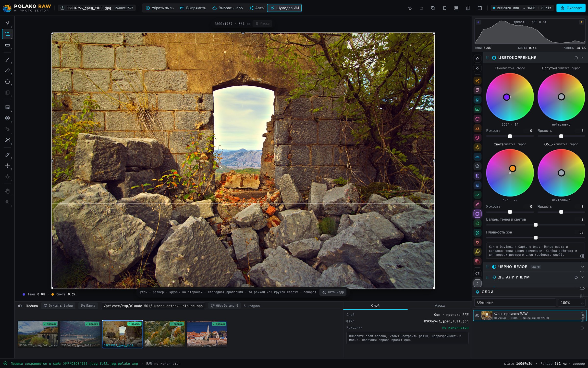The width and height of the screenshot is (588, 368).
Task: Pick the eyedropper tool in left toolbar
Action: click(8, 155)
